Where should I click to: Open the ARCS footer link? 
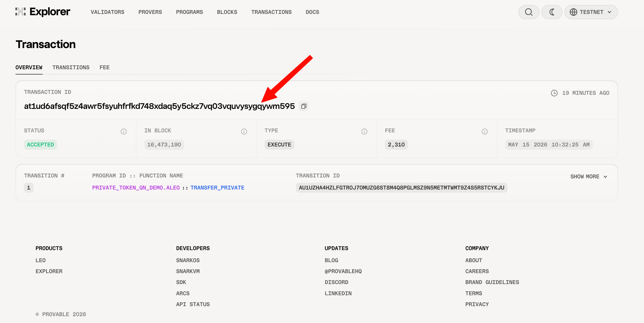click(183, 293)
